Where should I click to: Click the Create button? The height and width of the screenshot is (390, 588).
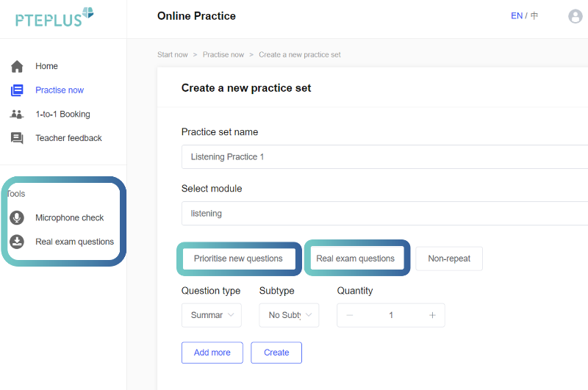pos(276,353)
